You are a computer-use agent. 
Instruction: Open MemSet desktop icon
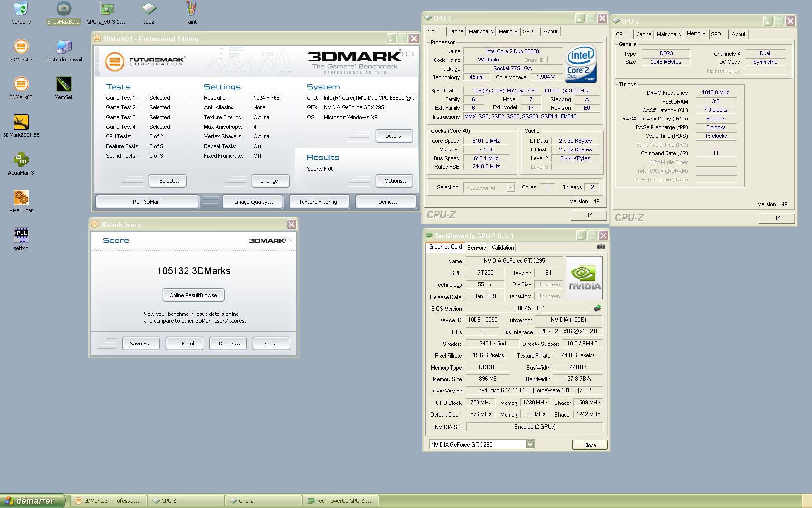pos(63,89)
